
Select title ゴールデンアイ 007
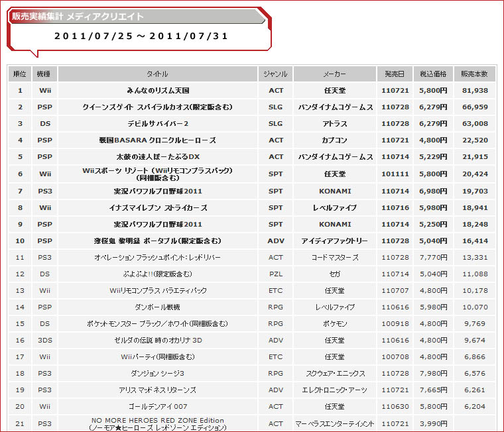(158, 407)
